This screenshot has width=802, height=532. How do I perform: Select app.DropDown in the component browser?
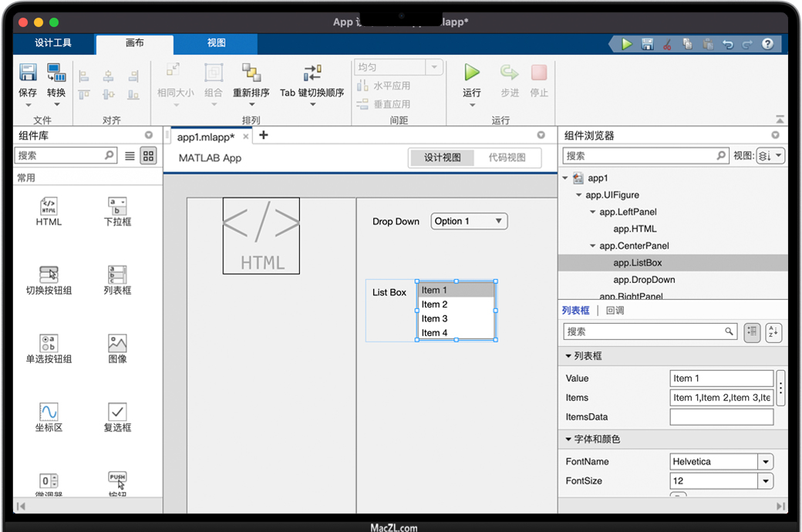pos(644,280)
